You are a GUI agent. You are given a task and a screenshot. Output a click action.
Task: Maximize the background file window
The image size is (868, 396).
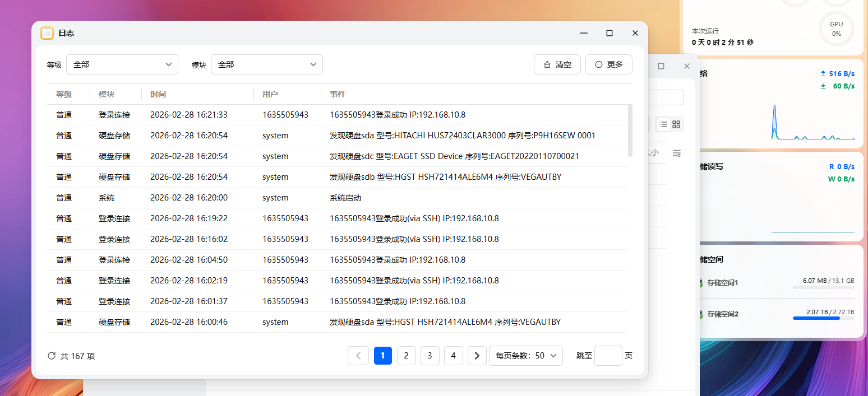click(x=661, y=66)
